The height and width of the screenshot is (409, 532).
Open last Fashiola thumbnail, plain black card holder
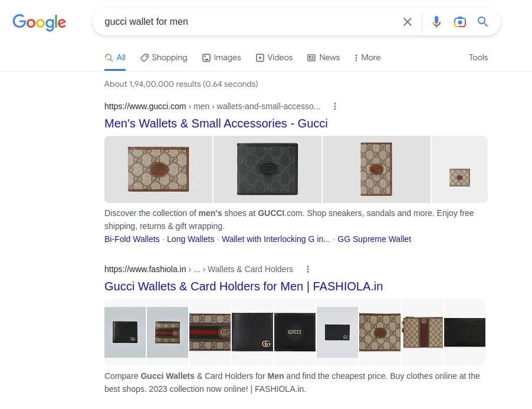(x=465, y=332)
